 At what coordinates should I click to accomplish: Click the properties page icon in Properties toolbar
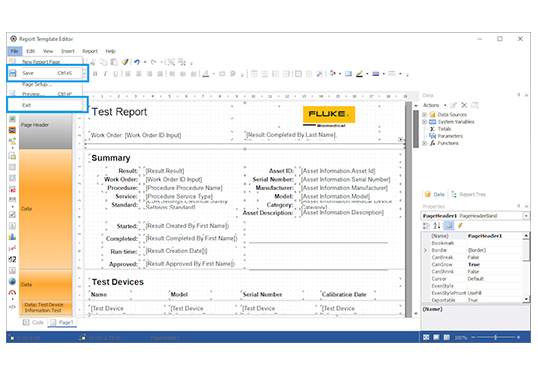448,225
